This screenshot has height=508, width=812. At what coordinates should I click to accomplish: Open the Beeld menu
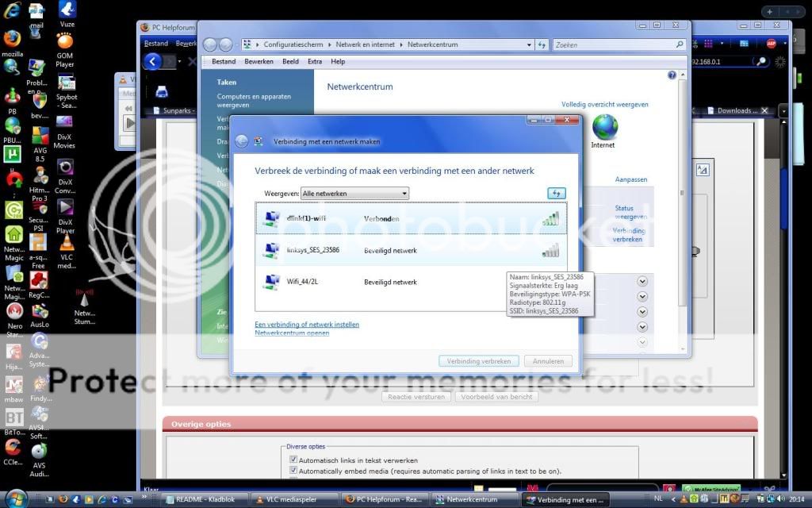tap(290, 61)
